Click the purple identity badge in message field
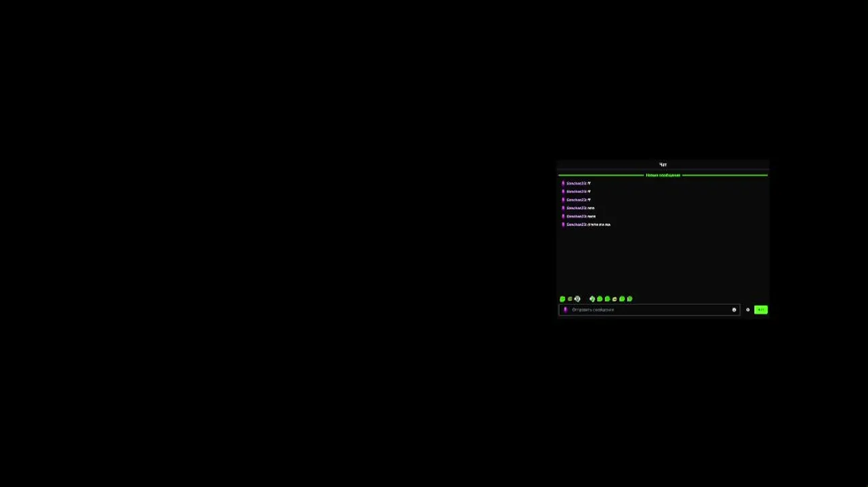This screenshot has width=868, height=487. click(566, 310)
